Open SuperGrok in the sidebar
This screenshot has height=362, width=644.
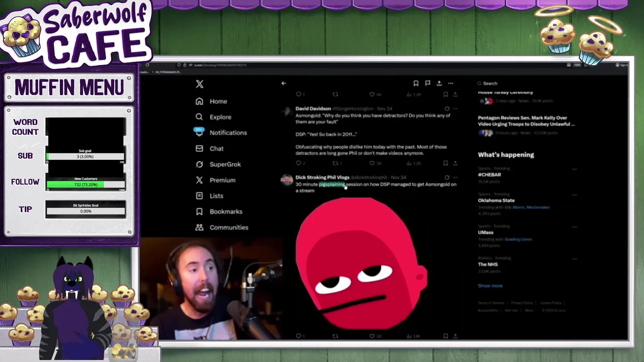pyautogui.click(x=218, y=164)
